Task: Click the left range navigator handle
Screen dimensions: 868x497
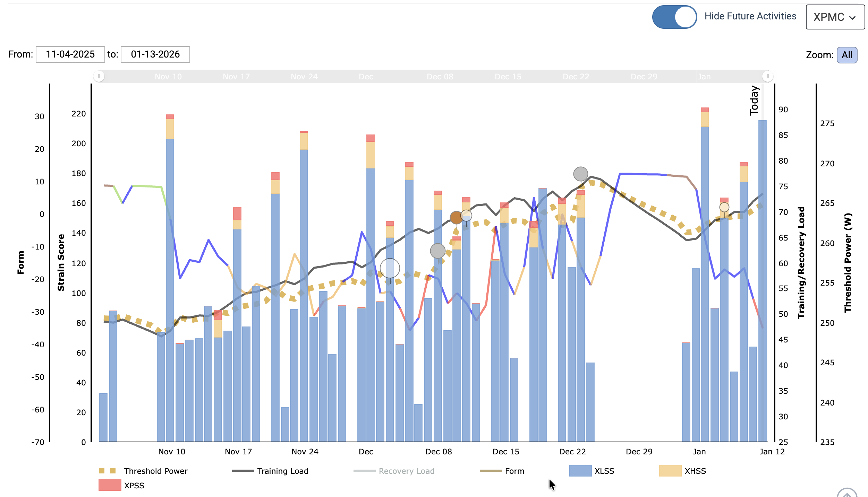Action: [99, 76]
